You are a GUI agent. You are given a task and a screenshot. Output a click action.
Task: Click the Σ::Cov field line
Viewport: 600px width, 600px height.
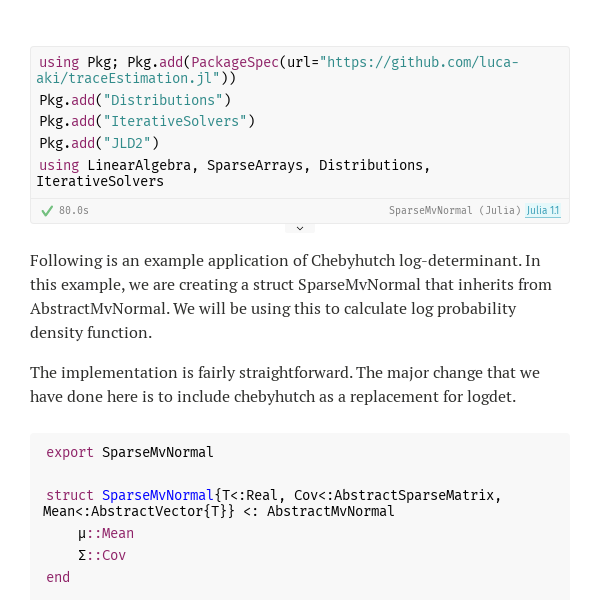[x=102, y=555]
